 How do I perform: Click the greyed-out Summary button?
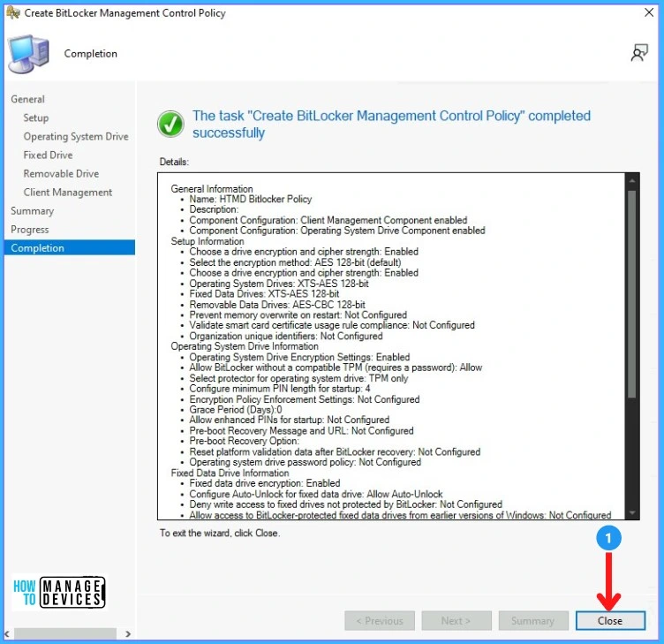click(533, 621)
